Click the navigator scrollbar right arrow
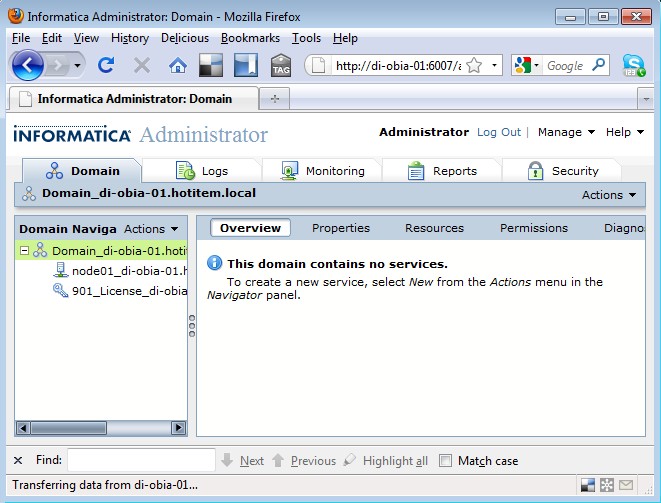This screenshot has width=661, height=503. pos(178,428)
